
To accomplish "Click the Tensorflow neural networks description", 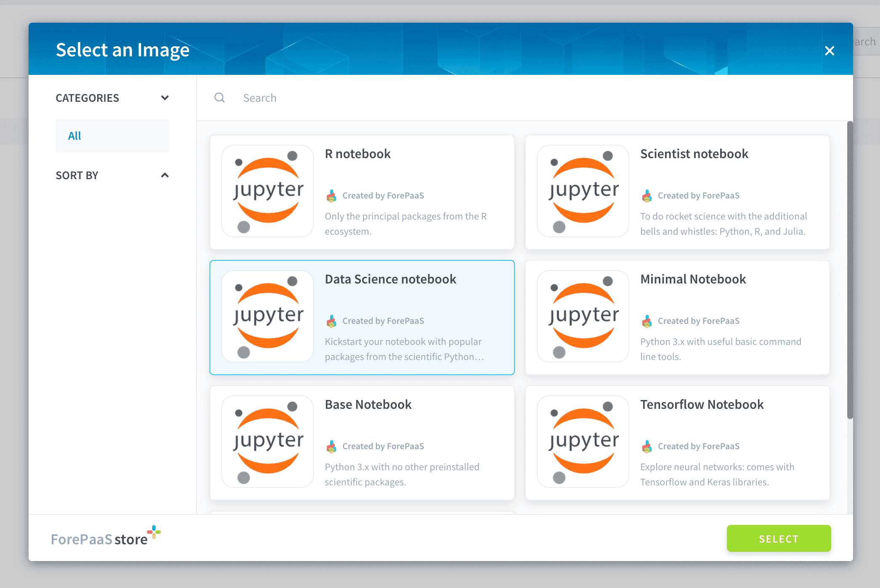I will [717, 474].
